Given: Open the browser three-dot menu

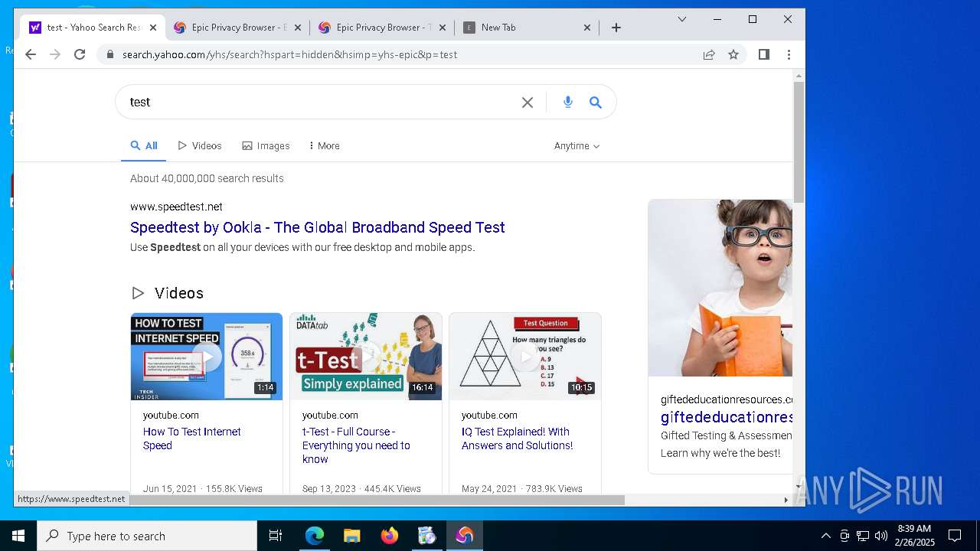Looking at the screenshot, I should click(x=789, y=54).
